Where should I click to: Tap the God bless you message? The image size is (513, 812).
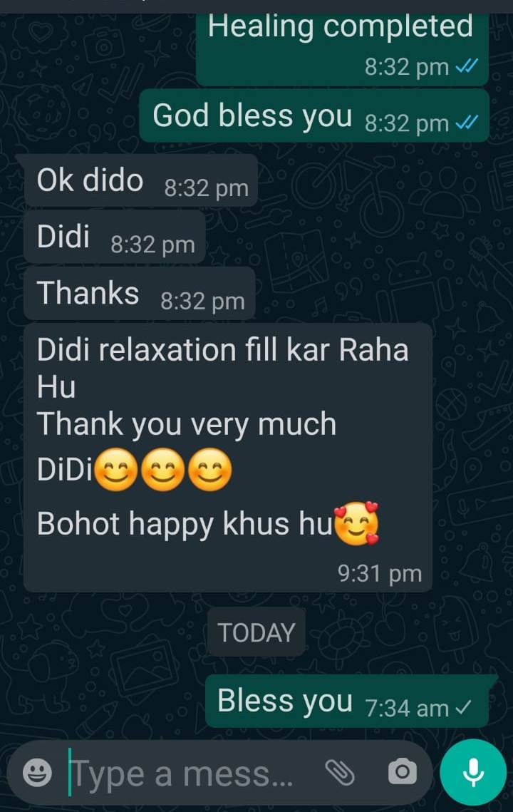click(314, 116)
